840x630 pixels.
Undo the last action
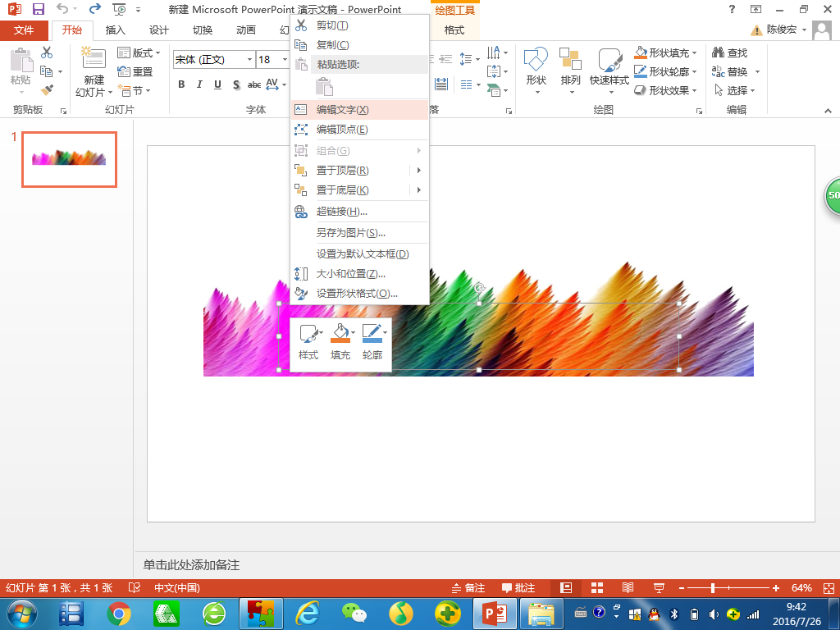[62, 8]
